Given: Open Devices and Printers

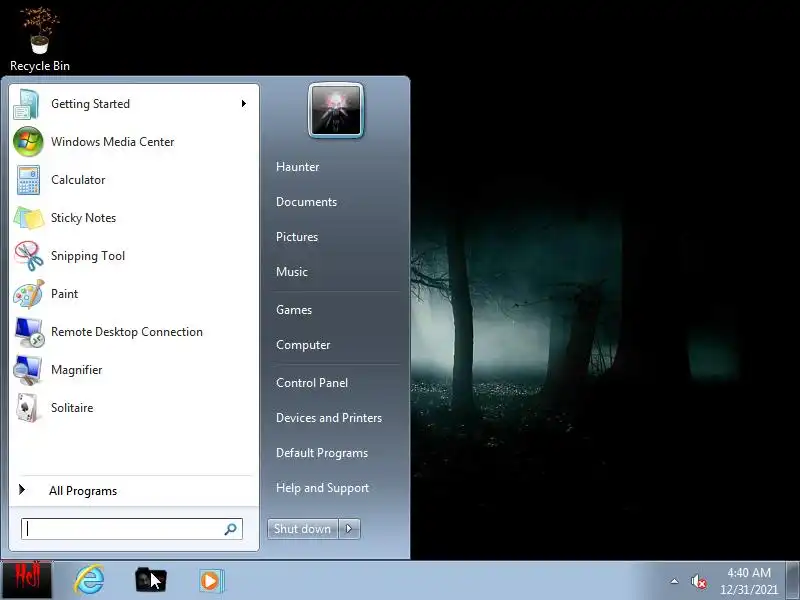Looking at the screenshot, I should [329, 418].
